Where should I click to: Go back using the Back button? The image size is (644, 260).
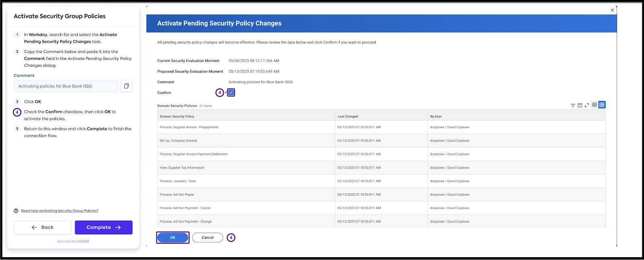(43, 227)
